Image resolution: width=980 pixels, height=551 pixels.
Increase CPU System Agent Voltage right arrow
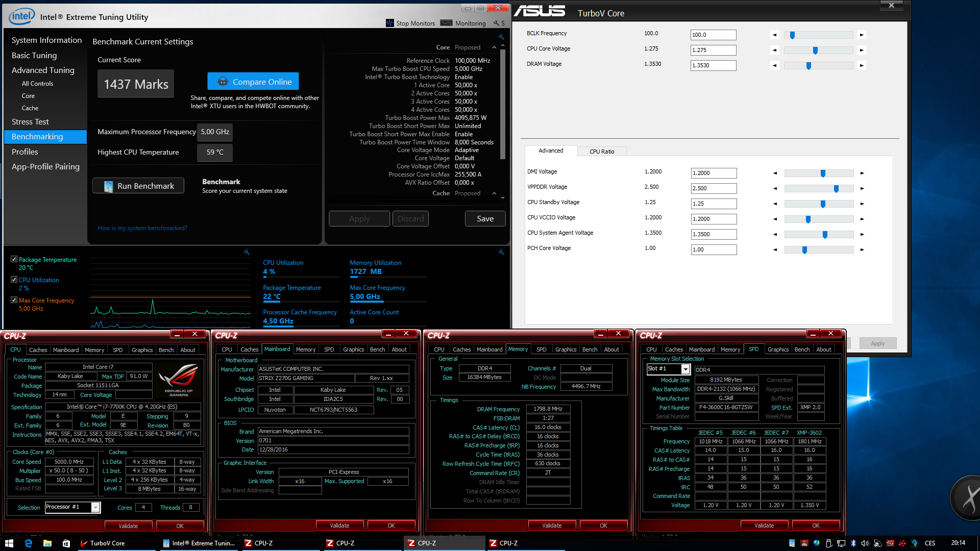tap(862, 235)
